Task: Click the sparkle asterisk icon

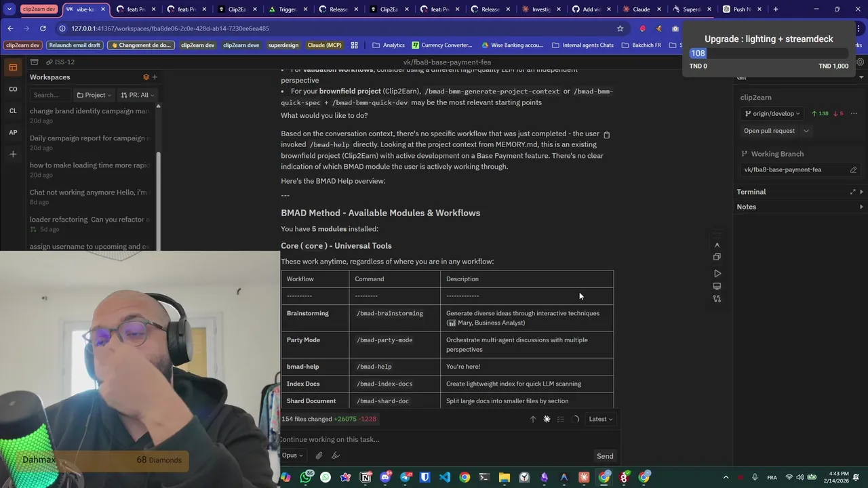Action: pos(547,419)
